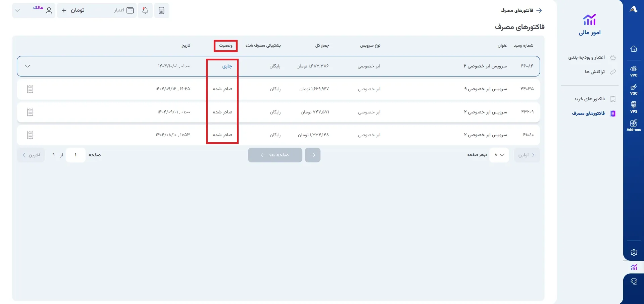Click آخرین pagination button
The image size is (644, 304).
point(31,155)
